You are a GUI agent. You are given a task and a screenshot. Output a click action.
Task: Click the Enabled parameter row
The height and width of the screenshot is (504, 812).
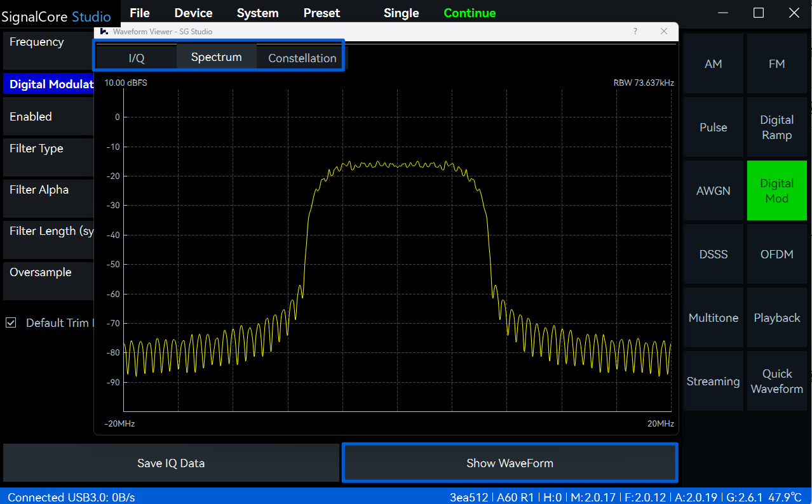click(48, 116)
